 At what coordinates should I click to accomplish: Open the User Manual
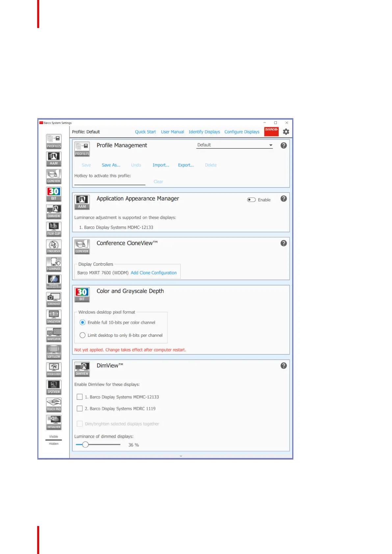172,132
